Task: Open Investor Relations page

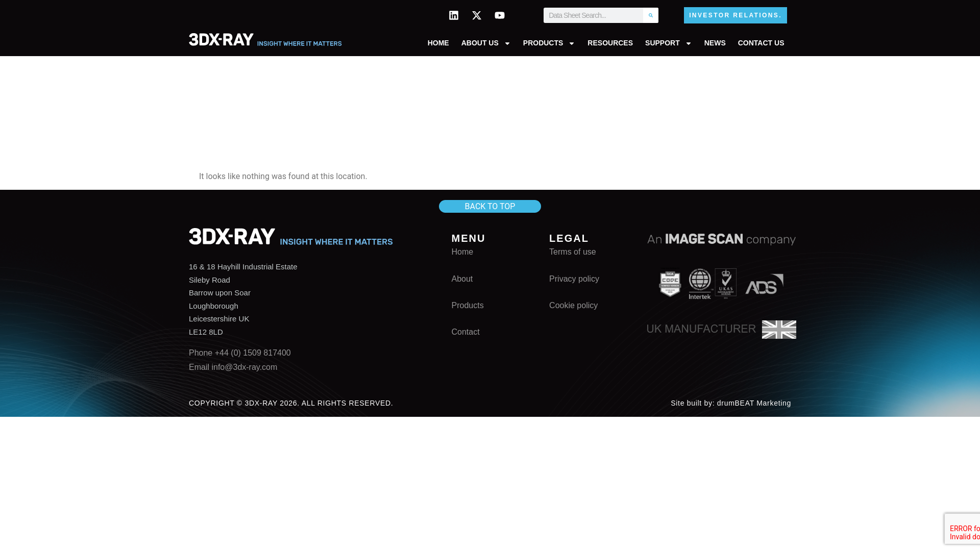Action: (736, 15)
